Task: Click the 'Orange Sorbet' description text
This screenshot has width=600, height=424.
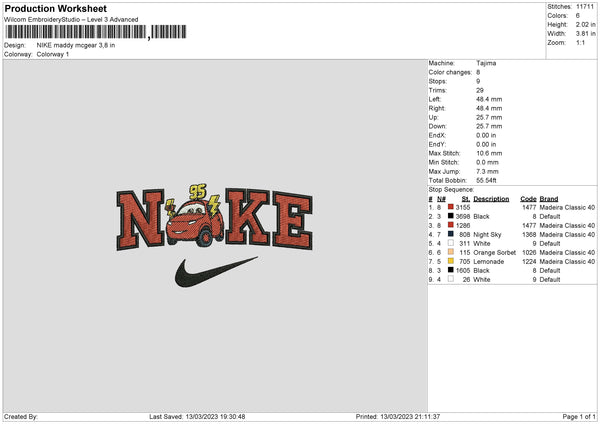Action: [x=494, y=253]
